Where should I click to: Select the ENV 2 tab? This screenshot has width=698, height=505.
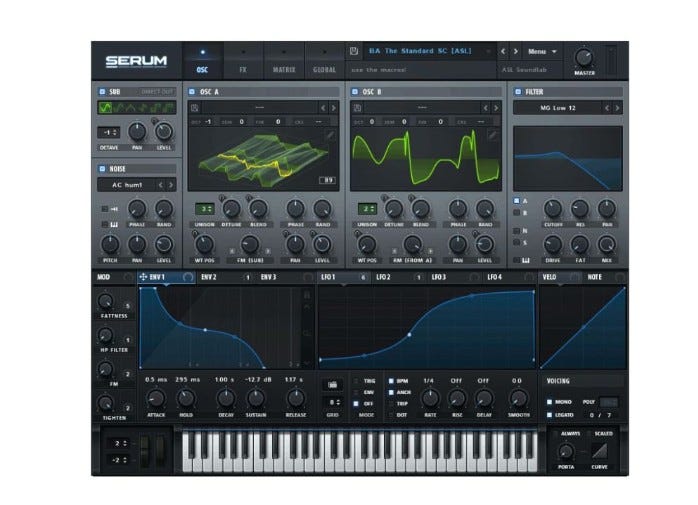(x=225, y=277)
